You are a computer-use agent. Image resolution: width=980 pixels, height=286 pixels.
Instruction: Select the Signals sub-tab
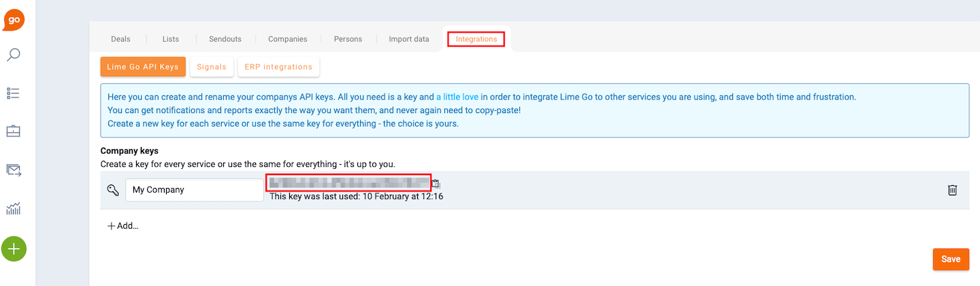click(x=212, y=67)
